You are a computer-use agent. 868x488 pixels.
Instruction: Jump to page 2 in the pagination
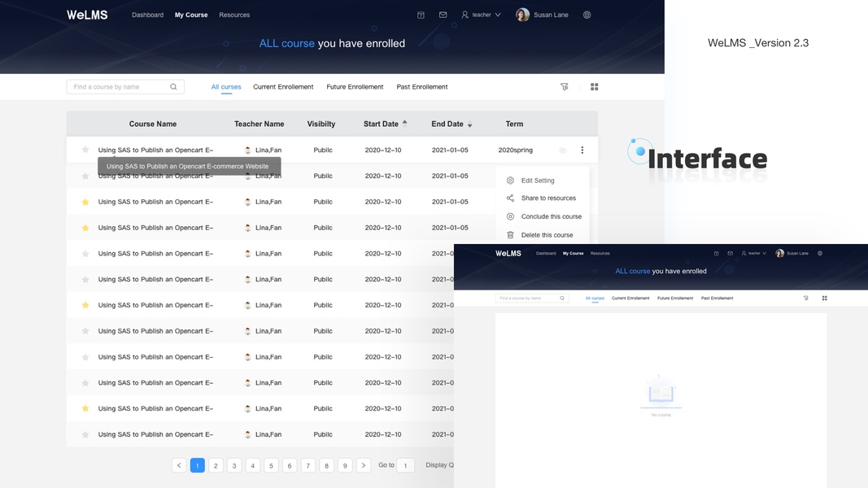click(216, 465)
